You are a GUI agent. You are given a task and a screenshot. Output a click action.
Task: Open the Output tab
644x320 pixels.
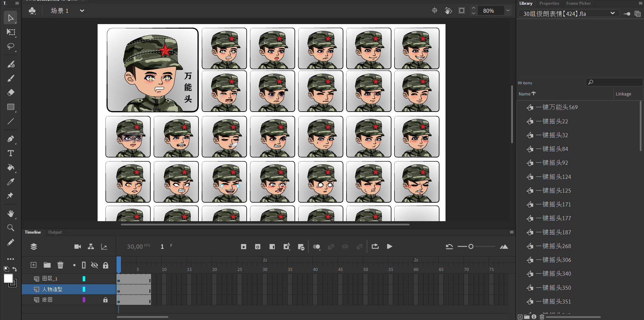[55, 232]
